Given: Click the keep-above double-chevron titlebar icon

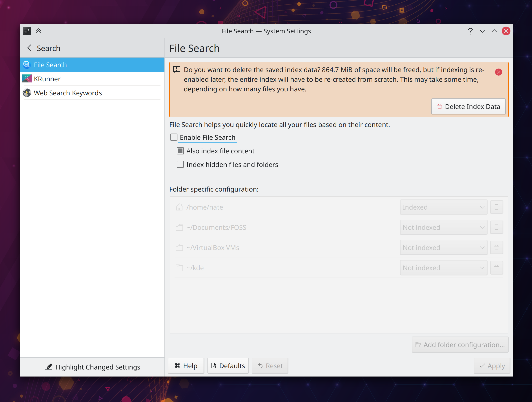Looking at the screenshot, I should pos(39,31).
